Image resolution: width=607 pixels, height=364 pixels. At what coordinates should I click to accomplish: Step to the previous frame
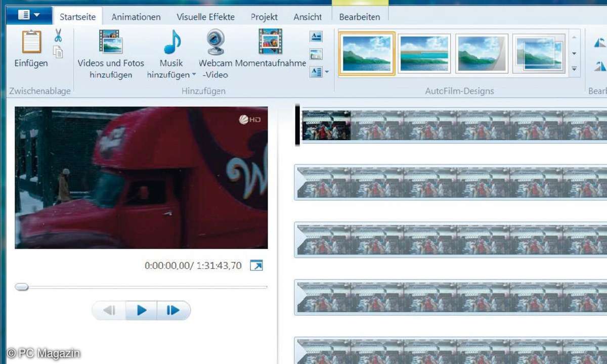pyautogui.click(x=109, y=310)
